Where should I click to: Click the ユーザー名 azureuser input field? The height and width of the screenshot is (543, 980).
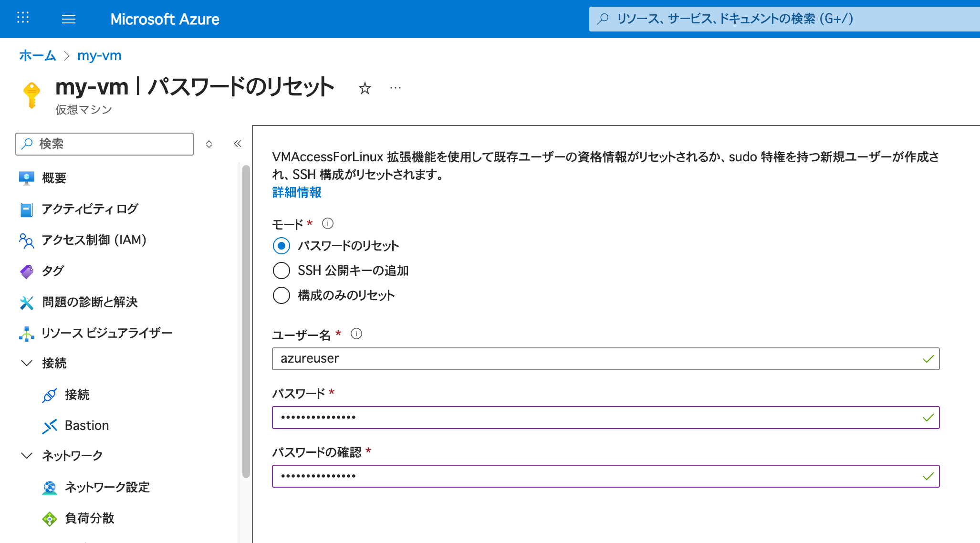(596, 359)
